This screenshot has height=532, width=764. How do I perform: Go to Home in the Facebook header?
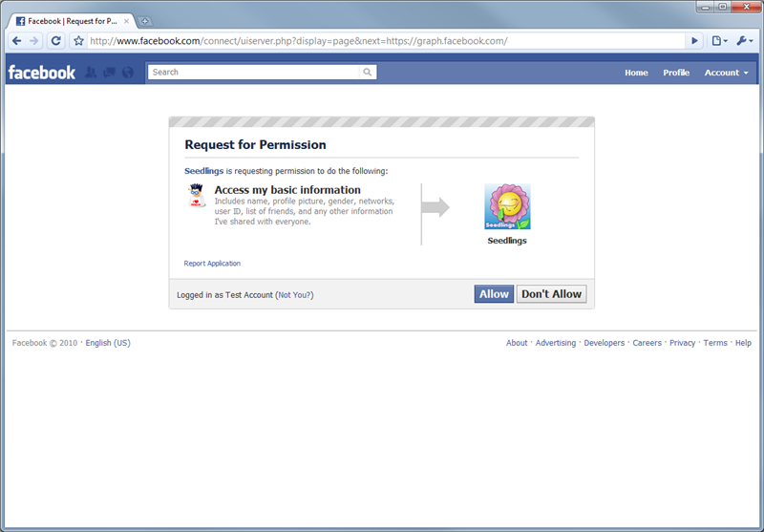(x=636, y=73)
